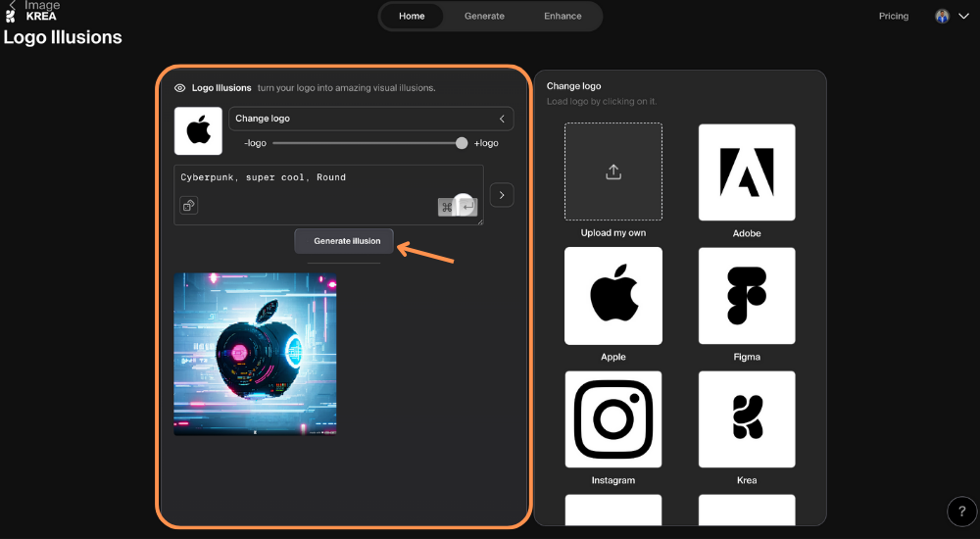Screen dimensions: 980x539
Task: Click the Instagram label text
Action: point(613,480)
